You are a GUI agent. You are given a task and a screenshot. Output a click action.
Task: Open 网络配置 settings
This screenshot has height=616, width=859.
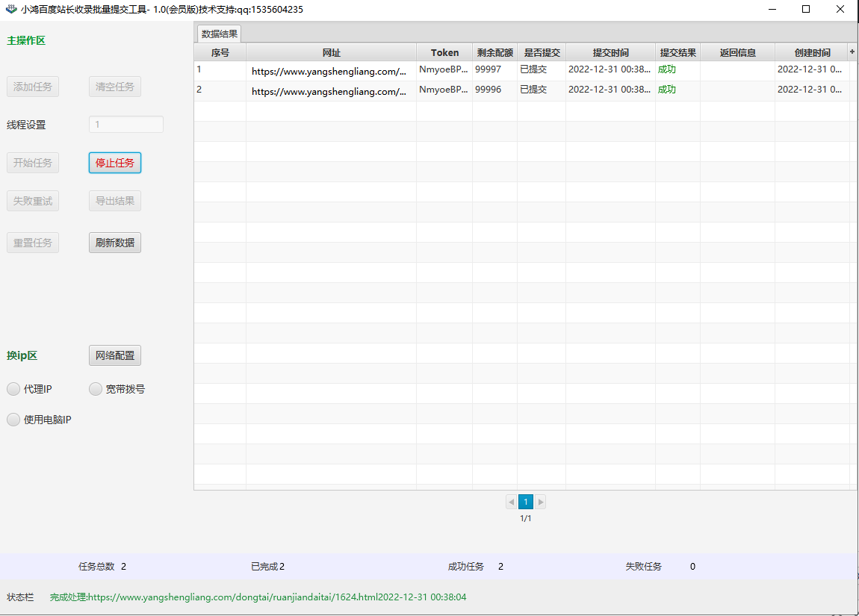115,355
